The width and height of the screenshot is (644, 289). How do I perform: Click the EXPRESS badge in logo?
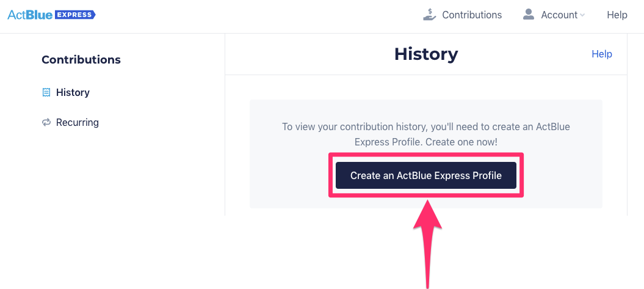tap(74, 15)
